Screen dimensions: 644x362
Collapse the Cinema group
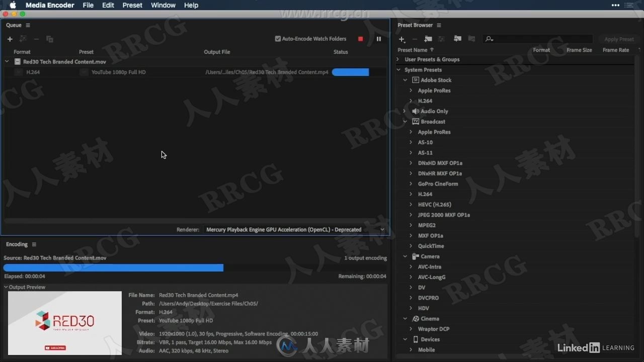pos(405,319)
